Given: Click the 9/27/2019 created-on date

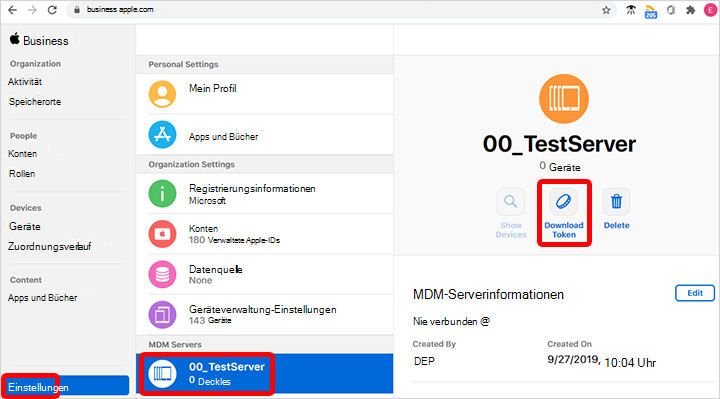Looking at the screenshot, I should coord(574,360).
